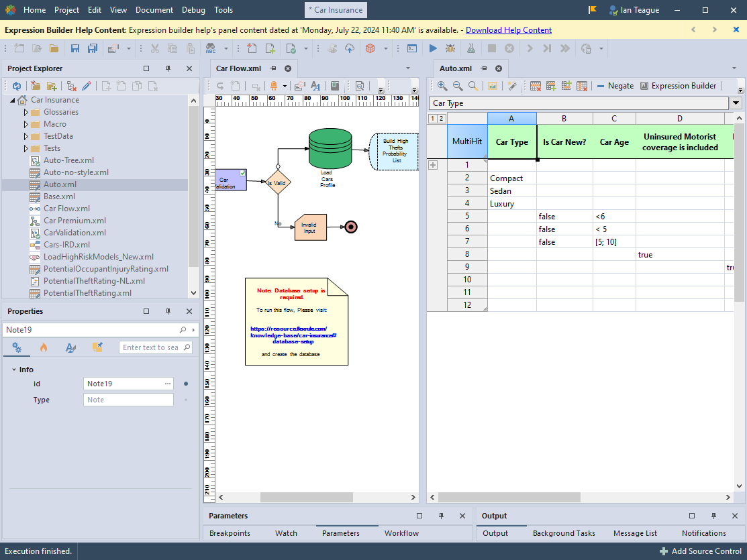This screenshot has width=747, height=560.
Task: Open Car Premium.xml in Project Explorer
Action: (74, 221)
